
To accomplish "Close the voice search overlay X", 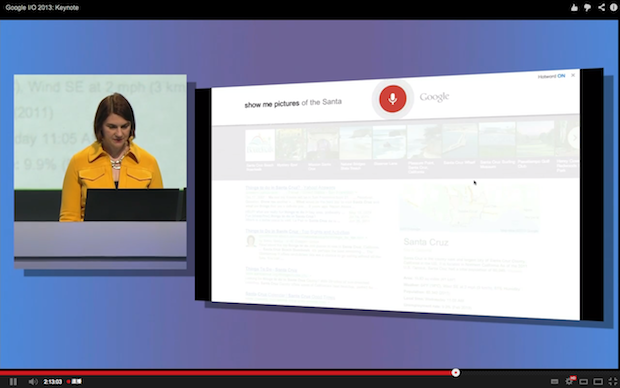I will pyautogui.click(x=573, y=75).
